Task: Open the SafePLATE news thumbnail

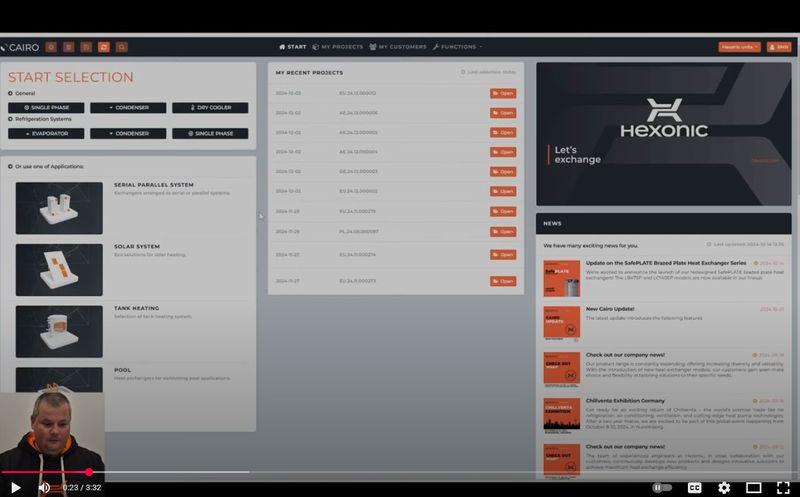Action: coord(562,279)
